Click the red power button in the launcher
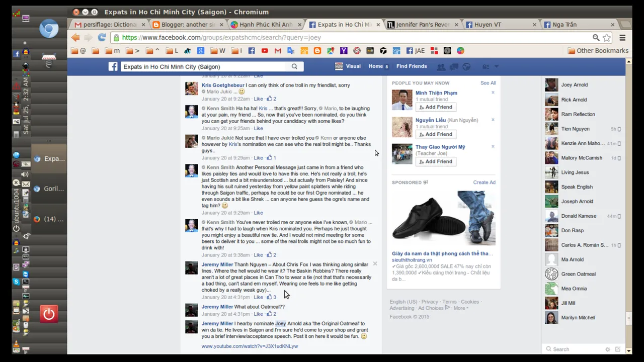 coord(49,314)
